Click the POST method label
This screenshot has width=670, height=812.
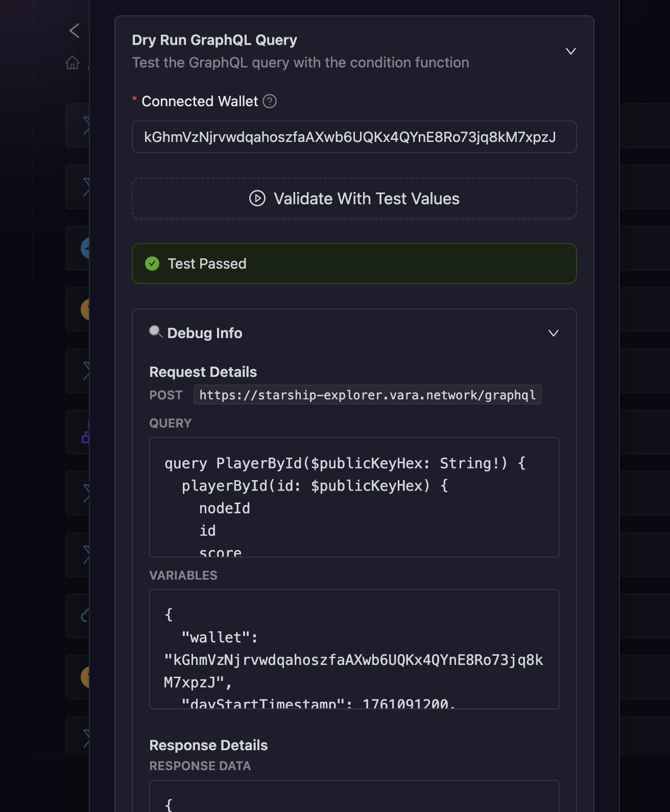coord(166,395)
